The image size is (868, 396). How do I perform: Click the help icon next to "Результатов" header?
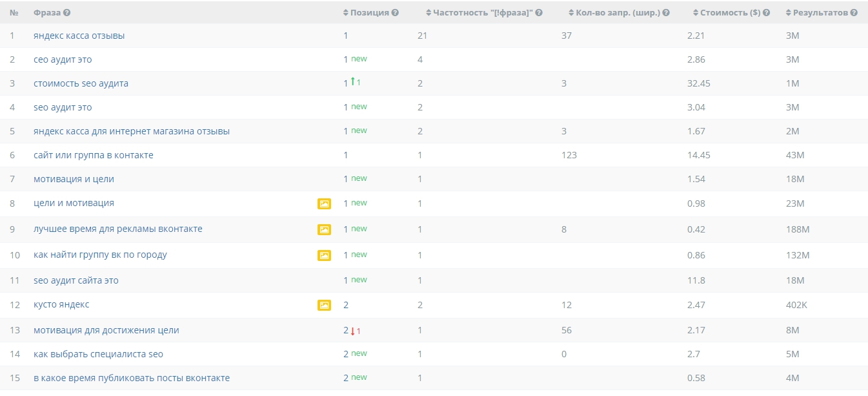pyautogui.click(x=854, y=13)
